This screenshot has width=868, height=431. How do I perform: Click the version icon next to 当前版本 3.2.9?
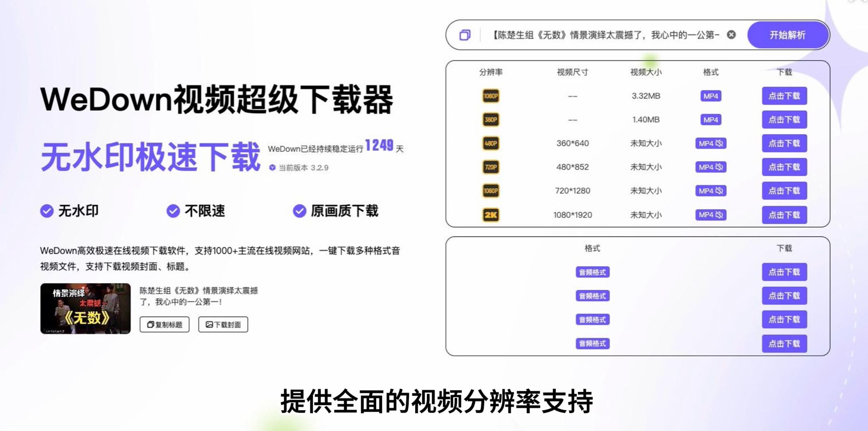(272, 168)
